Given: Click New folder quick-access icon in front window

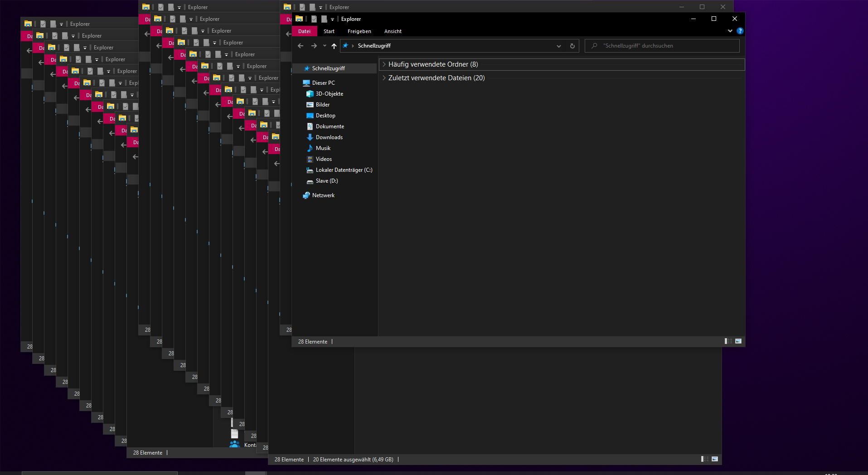Looking at the screenshot, I should (x=324, y=19).
